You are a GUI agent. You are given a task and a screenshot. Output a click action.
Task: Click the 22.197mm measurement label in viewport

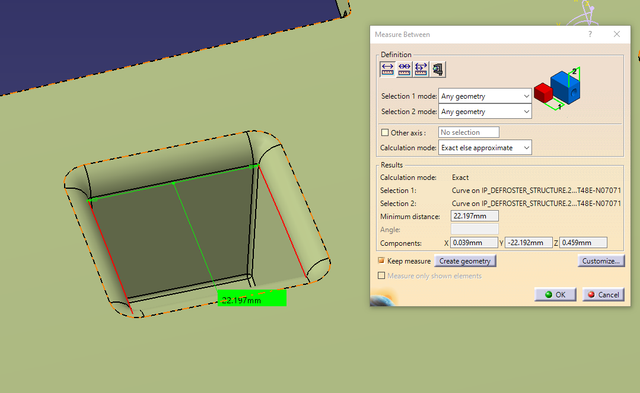pos(252,298)
